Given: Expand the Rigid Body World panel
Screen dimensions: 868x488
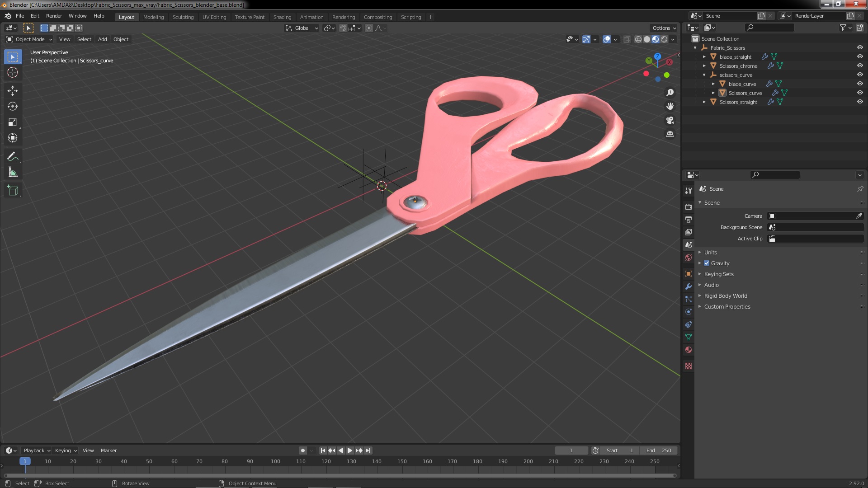Looking at the screenshot, I should click(x=725, y=296).
